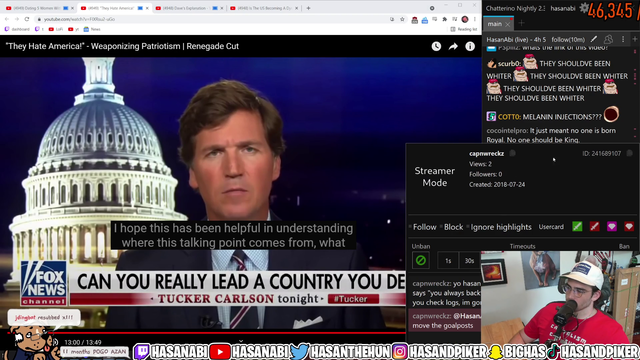The height and width of the screenshot is (360, 640).
Task: Open the 'yt' bookmark
Action: (73, 29)
